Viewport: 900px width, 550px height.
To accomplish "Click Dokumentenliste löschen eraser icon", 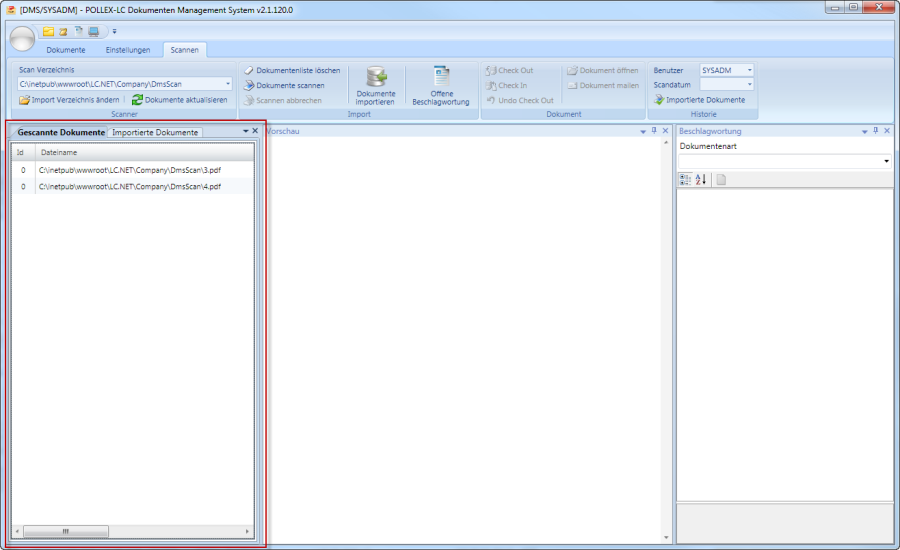I will [249, 71].
